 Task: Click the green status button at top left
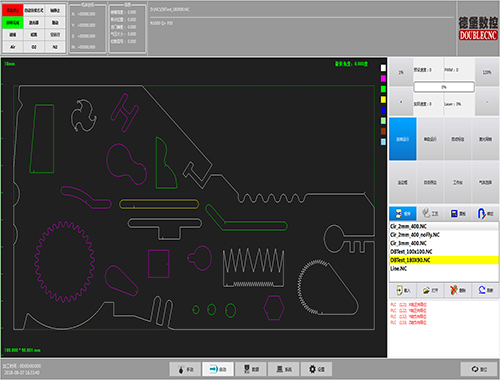click(13, 23)
